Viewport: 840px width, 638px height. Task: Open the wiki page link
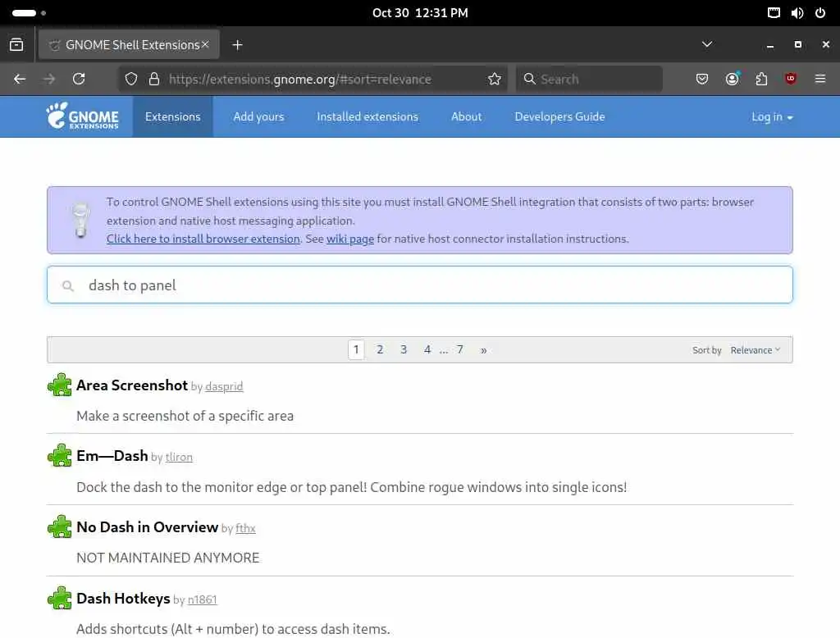point(349,239)
